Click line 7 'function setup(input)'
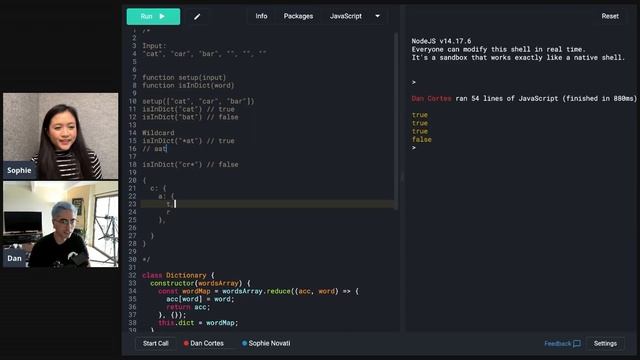 coord(184,78)
